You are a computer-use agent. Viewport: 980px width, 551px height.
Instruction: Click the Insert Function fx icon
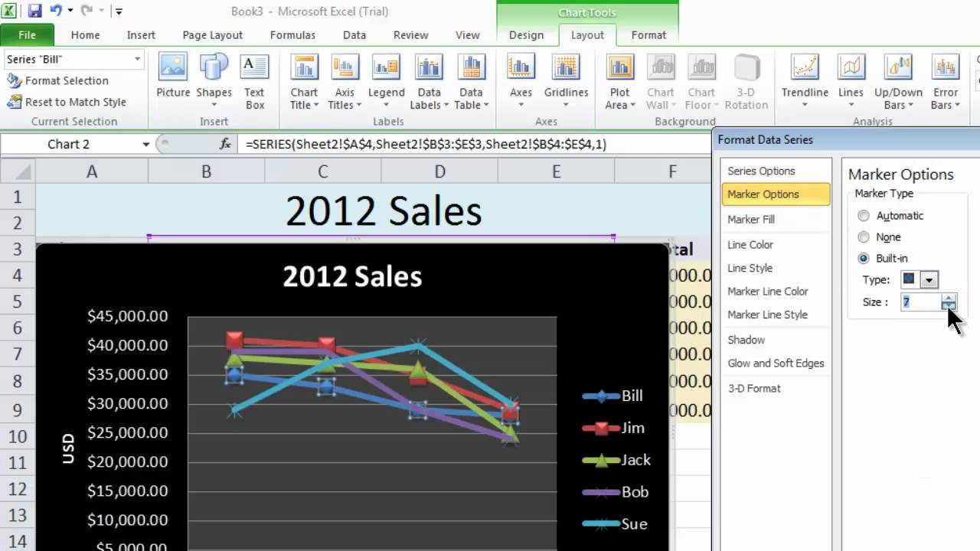225,144
